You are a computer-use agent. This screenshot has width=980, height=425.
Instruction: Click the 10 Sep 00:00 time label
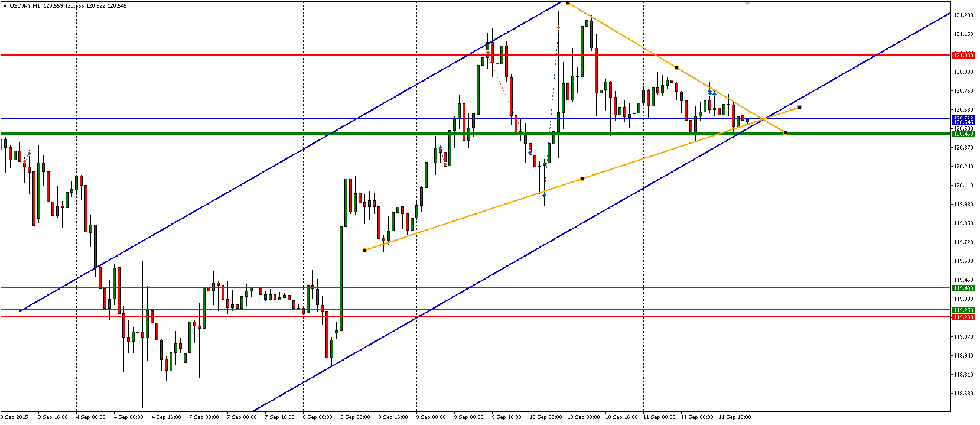pos(546,417)
